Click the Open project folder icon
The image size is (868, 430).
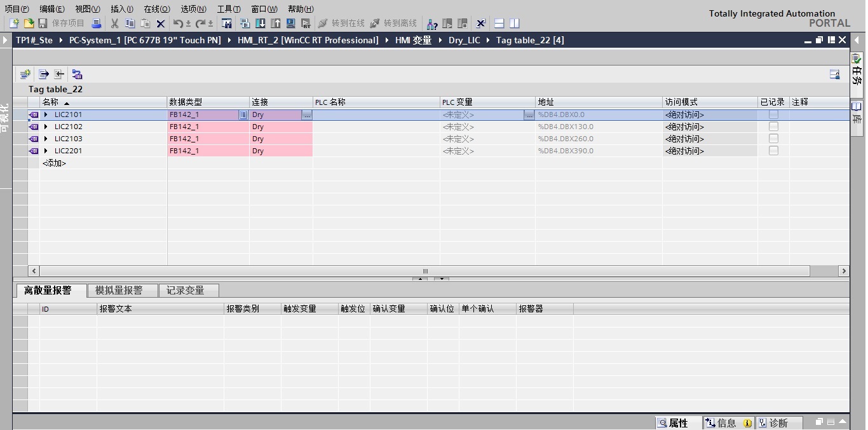[29, 24]
